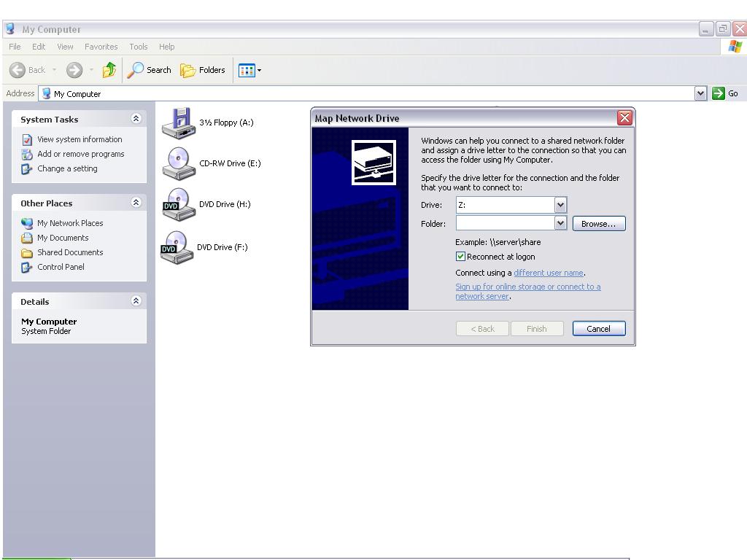Open the 3½ Floppy (A:) drive icon
The image size is (747, 560).
[178, 123]
